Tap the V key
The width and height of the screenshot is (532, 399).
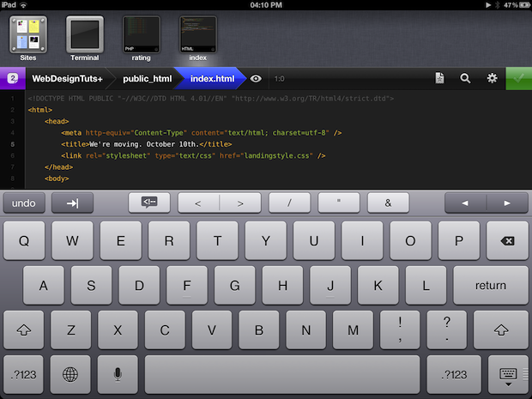[212, 329]
